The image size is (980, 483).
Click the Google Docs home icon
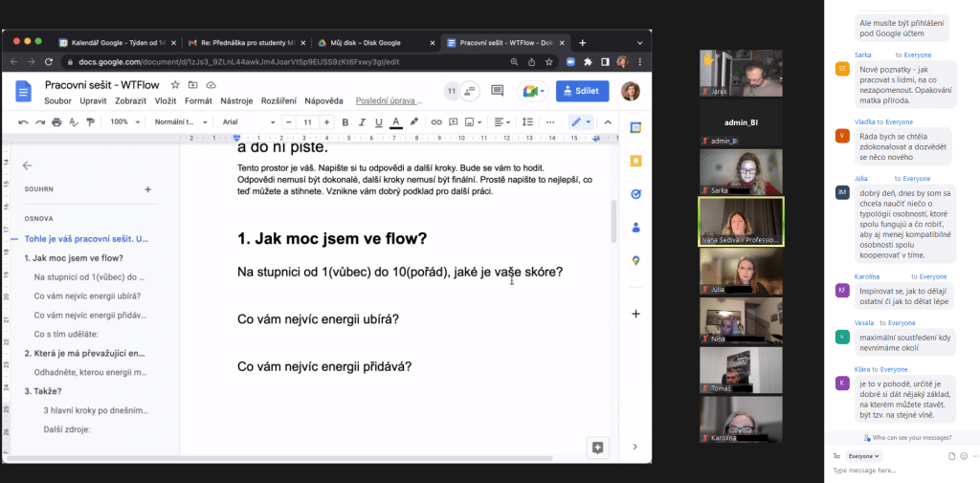[x=24, y=93]
